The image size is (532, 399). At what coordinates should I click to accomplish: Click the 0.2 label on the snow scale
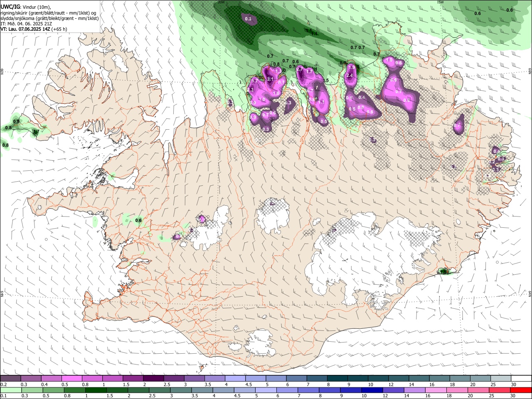(3, 384)
